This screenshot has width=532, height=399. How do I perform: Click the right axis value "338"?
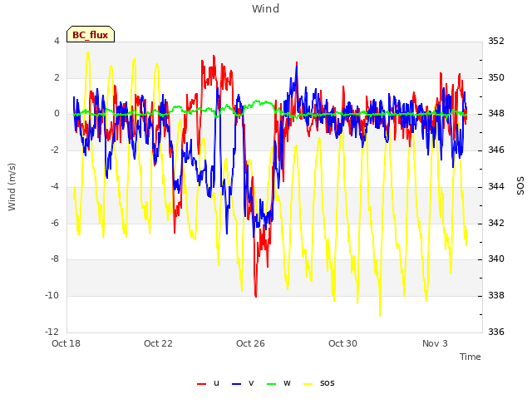coord(496,296)
